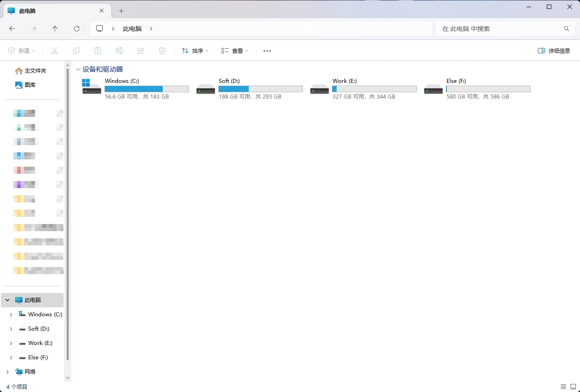Click the Paste icon on the toolbar

pos(98,51)
